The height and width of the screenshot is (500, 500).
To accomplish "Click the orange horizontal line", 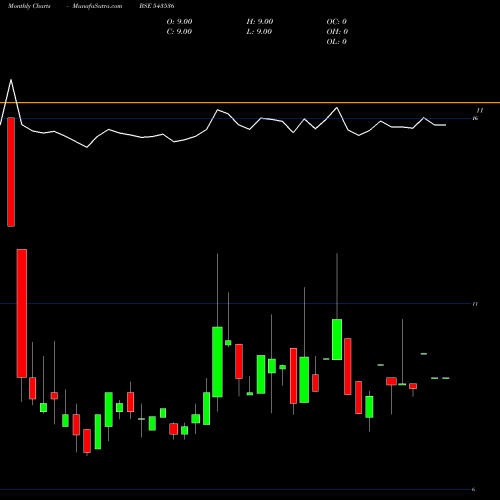I will [x=250, y=103].
